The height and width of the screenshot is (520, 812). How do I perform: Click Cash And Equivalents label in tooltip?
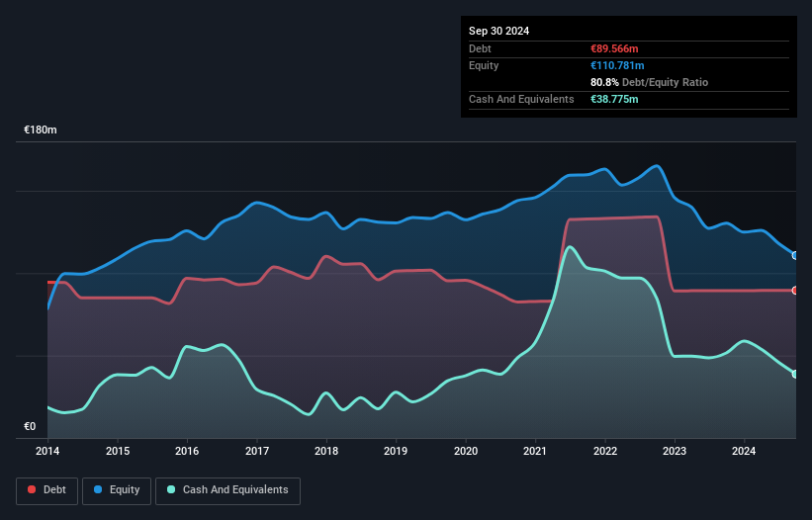521,99
